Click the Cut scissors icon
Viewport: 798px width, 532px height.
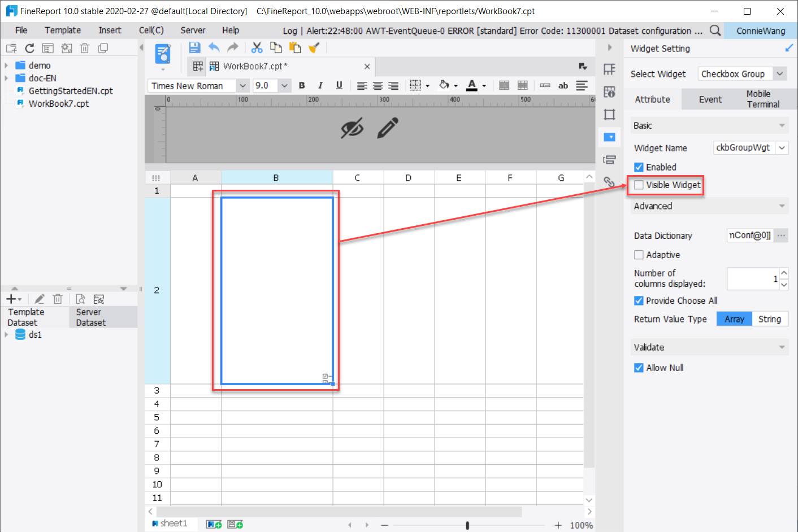pos(257,48)
